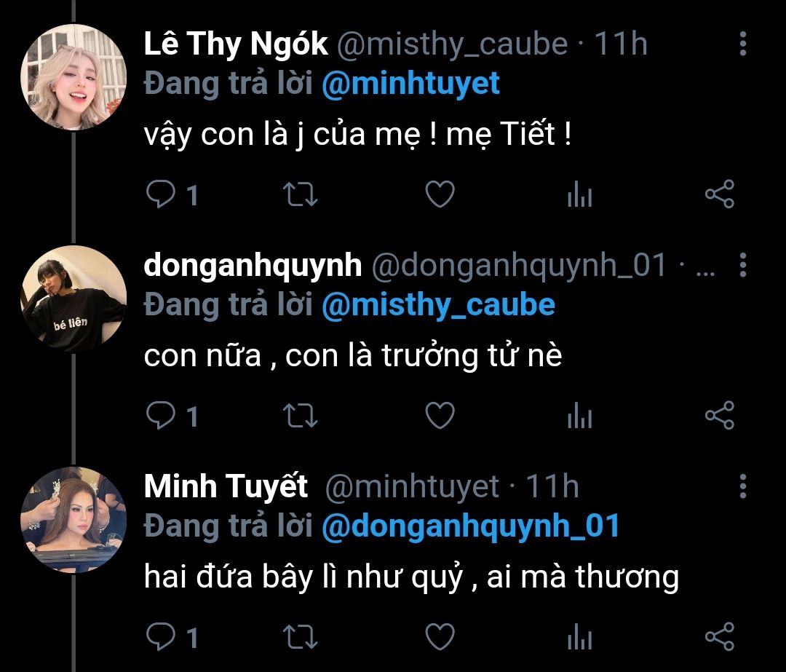Open more options on donganhquynh's tweet
Viewport: 786px width, 672px height.
[x=742, y=266]
